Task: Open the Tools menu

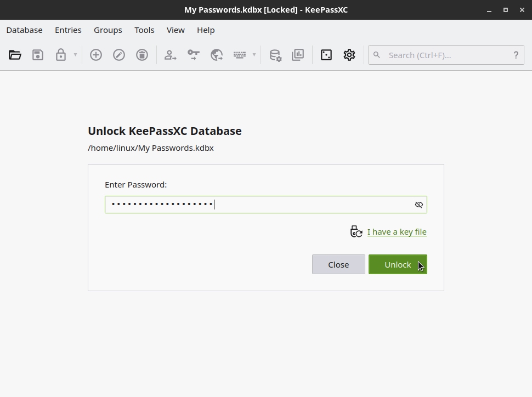Action: pyautogui.click(x=144, y=30)
